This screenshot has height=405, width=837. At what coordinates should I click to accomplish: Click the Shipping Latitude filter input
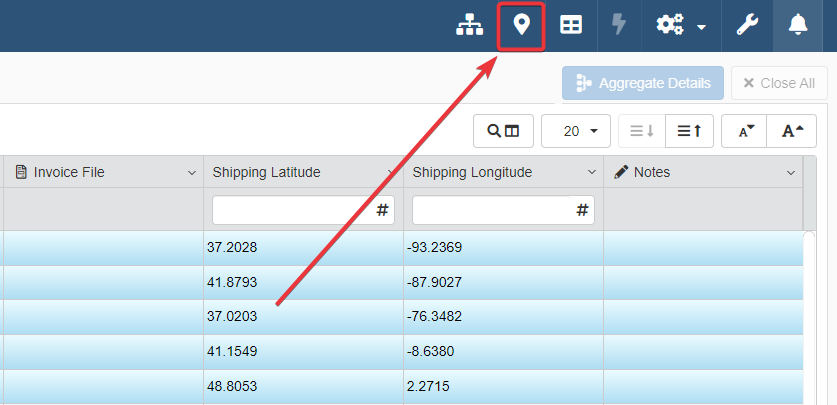(292, 210)
